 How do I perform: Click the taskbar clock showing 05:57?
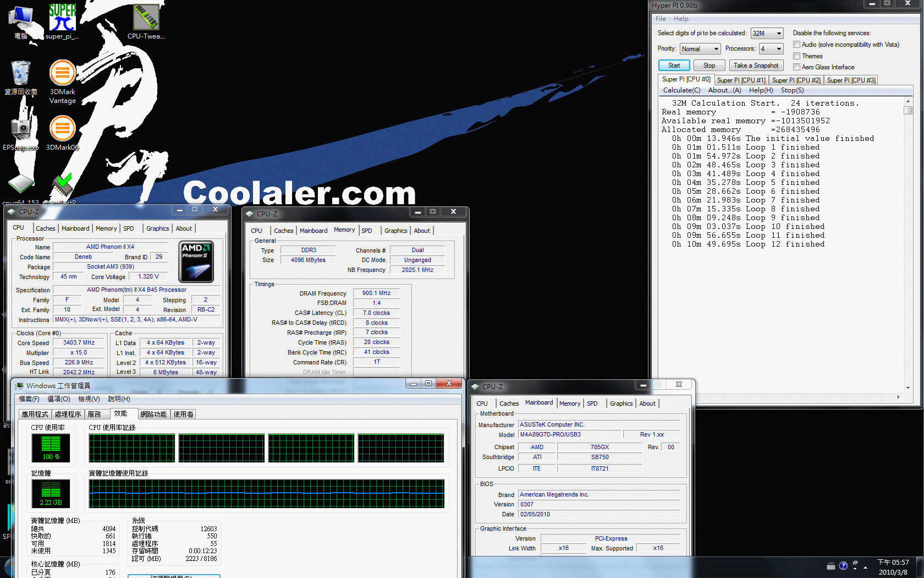coord(893,567)
